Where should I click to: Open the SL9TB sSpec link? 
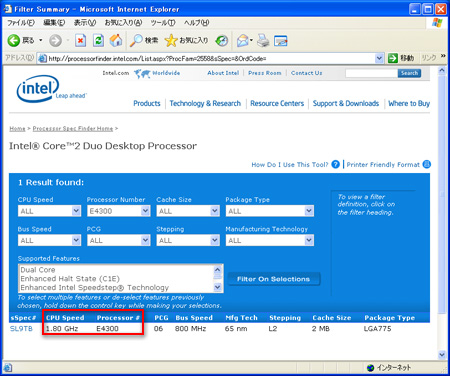(x=21, y=329)
